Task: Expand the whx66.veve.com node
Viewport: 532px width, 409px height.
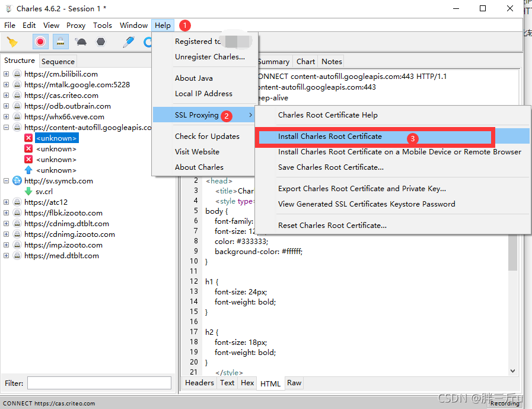Action: pos(6,116)
